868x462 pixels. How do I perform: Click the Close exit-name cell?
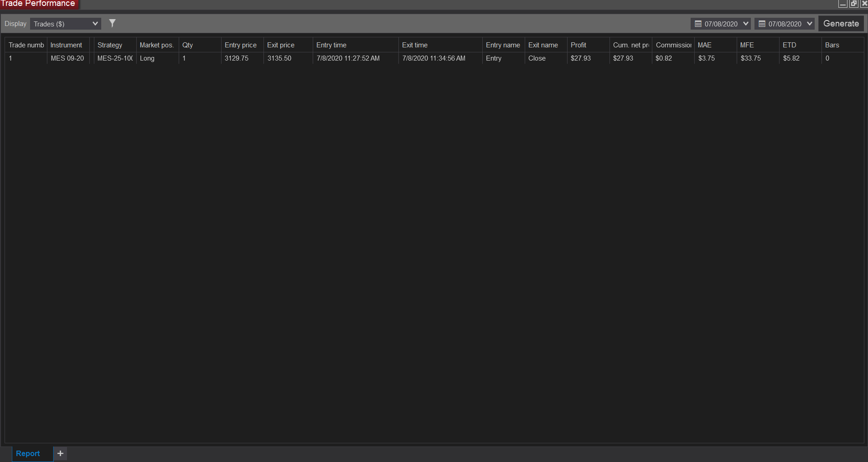coord(546,58)
